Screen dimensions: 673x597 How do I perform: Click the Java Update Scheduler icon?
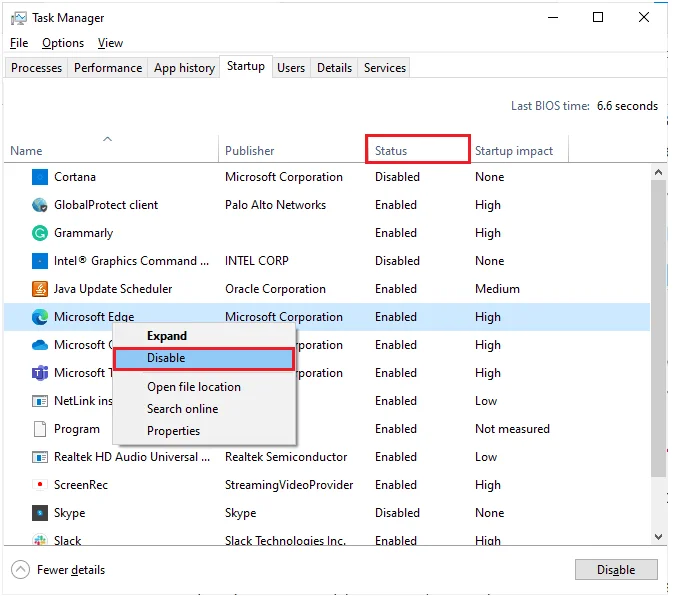tap(40, 289)
